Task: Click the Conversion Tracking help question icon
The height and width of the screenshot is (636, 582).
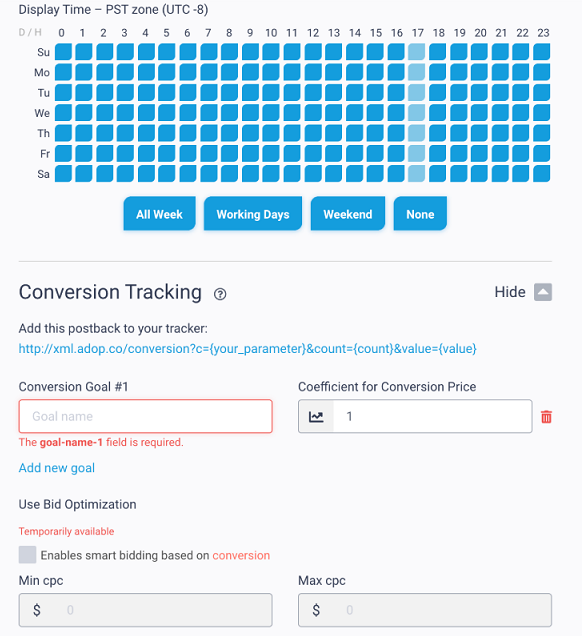Action: (220, 294)
